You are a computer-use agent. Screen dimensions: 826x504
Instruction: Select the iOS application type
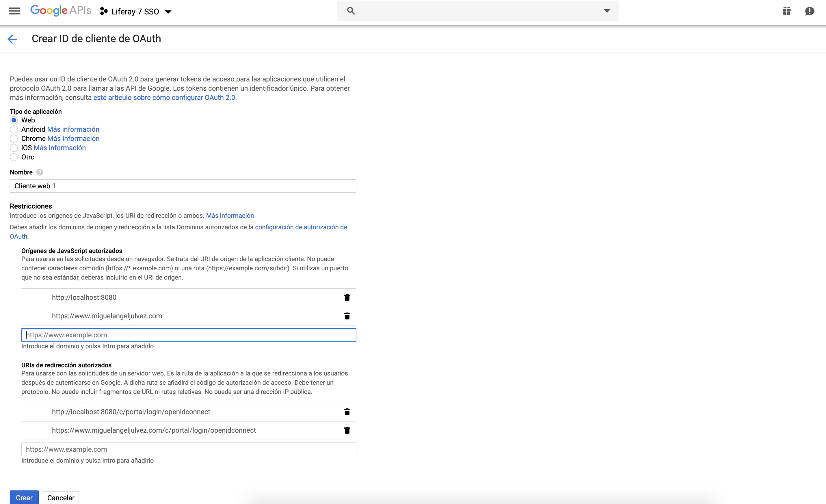[14, 148]
